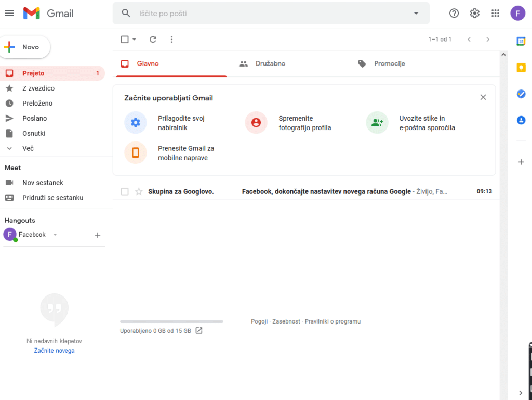Open the Zasebnost link
532x400 pixels.
pos(286,321)
